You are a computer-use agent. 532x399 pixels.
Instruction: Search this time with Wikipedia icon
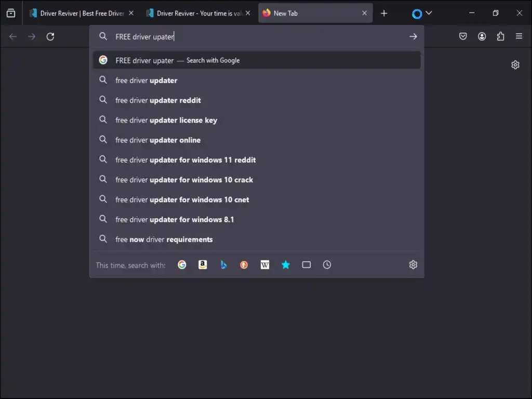coord(264,264)
